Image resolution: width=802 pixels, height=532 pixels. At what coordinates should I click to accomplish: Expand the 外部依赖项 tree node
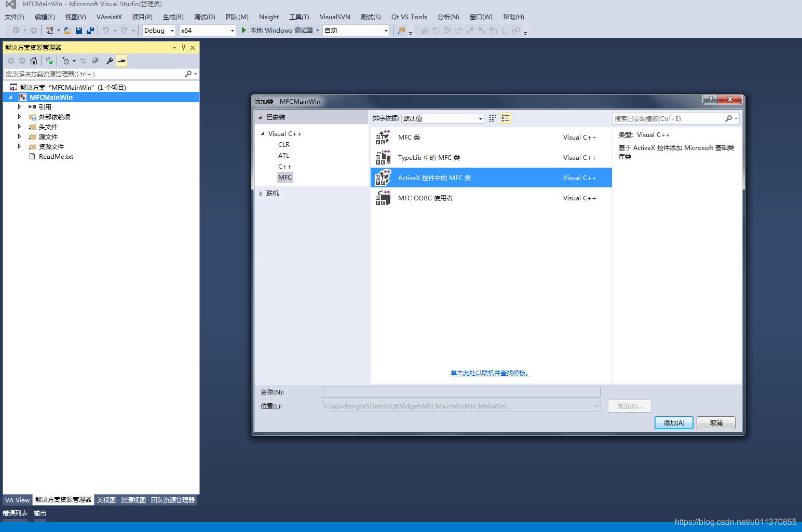[20, 117]
